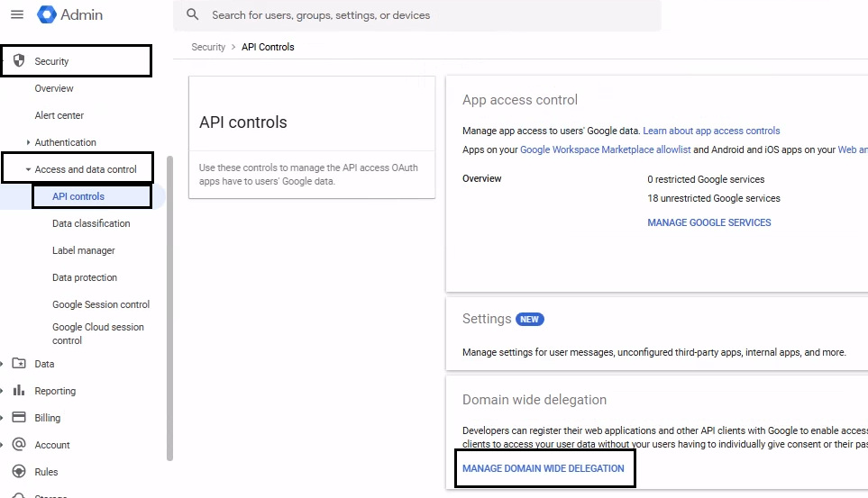This screenshot has width=868, height=498.
Task: Open Alert center
Action: (x=59, y=115)
